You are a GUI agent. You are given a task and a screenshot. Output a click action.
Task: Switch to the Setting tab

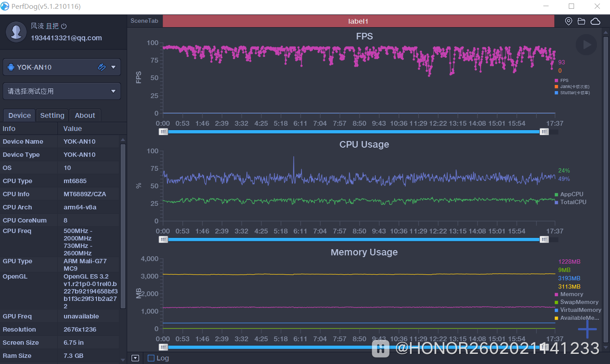(52, 115)
